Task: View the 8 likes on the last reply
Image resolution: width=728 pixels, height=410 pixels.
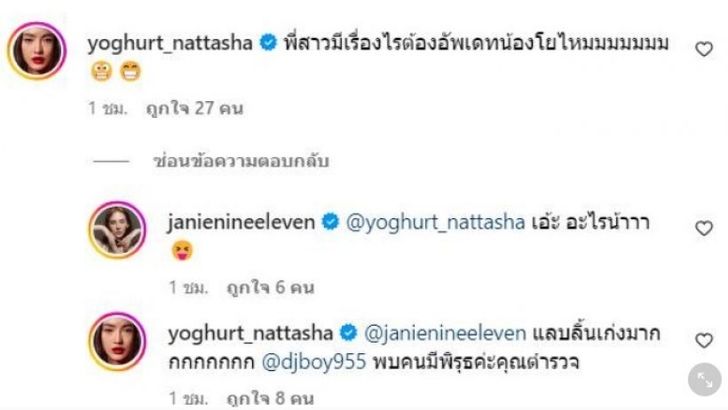Action: (270, 399)
